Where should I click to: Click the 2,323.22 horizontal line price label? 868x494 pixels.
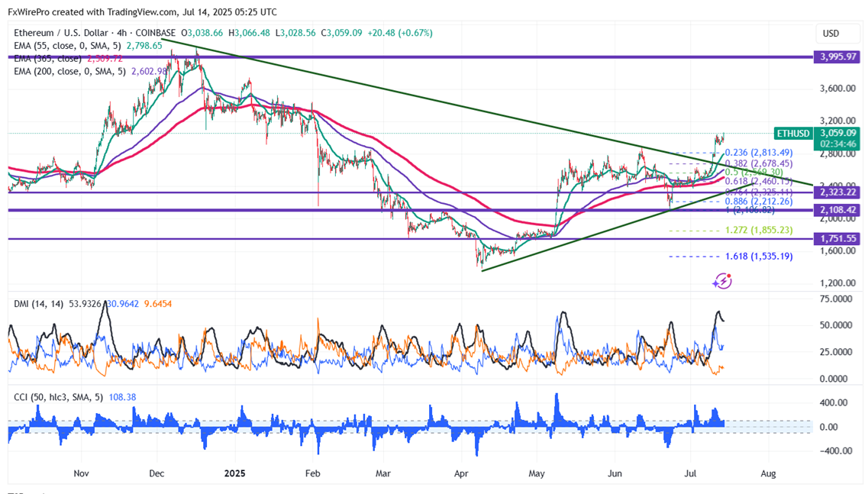[837, 192]
